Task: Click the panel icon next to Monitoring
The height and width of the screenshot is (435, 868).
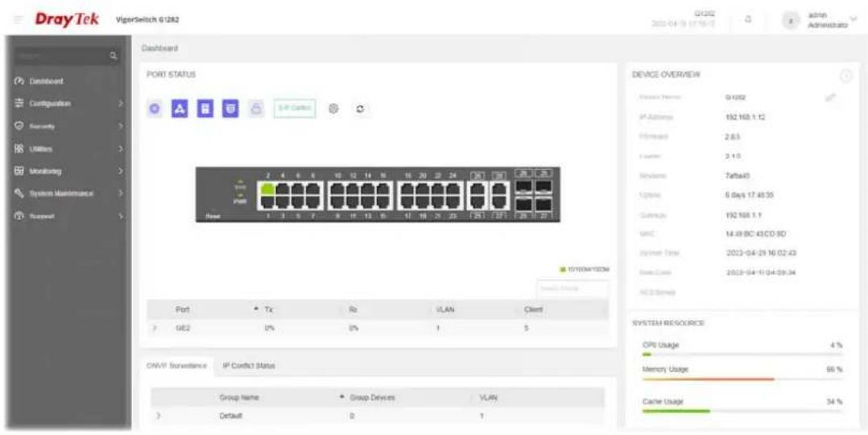Action: coord(18,172)
